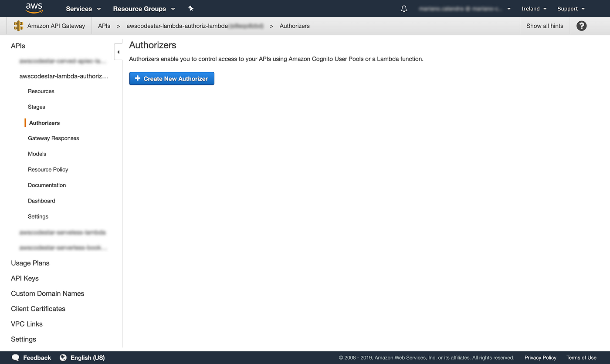Click the Amazon API Gateway service icon
Screen dimensions: 610x364
point(18,26)
